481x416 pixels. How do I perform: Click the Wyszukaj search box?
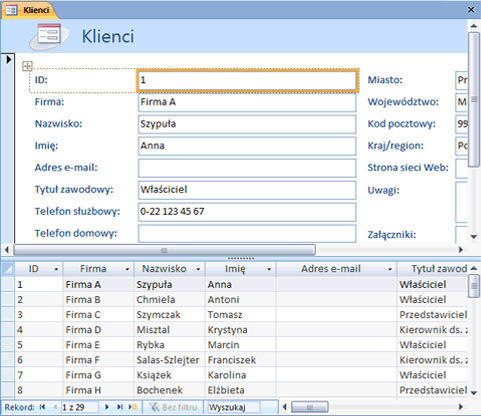(x=234, y=407)
